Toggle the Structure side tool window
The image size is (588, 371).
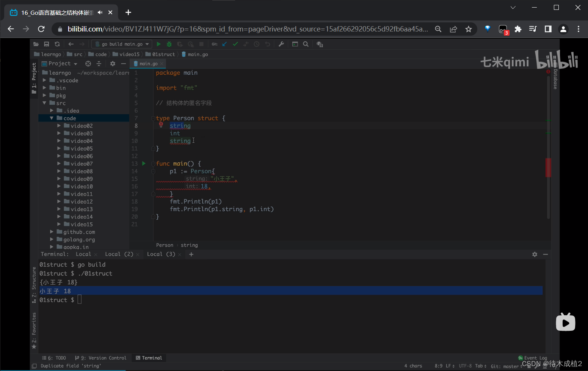coord(34,285)
